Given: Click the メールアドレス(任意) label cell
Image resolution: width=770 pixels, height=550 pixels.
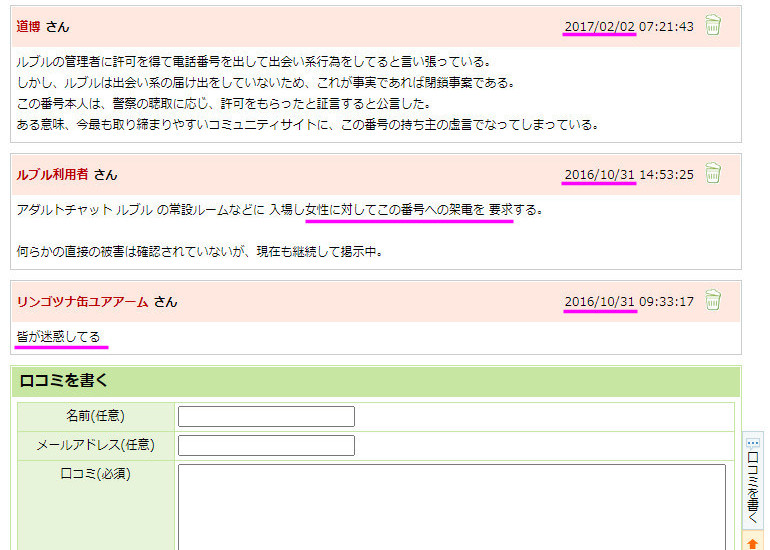Looking at the screenshot, I should point(96,445).
